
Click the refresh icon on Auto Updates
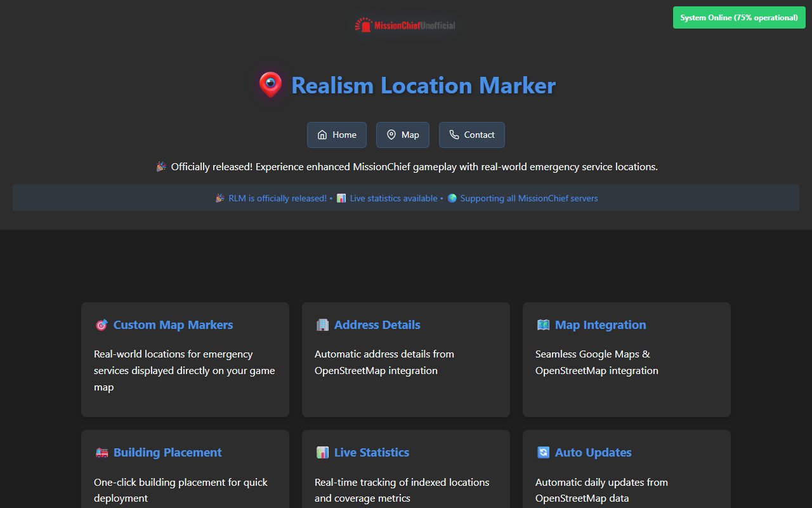click(x=543, y=453)
